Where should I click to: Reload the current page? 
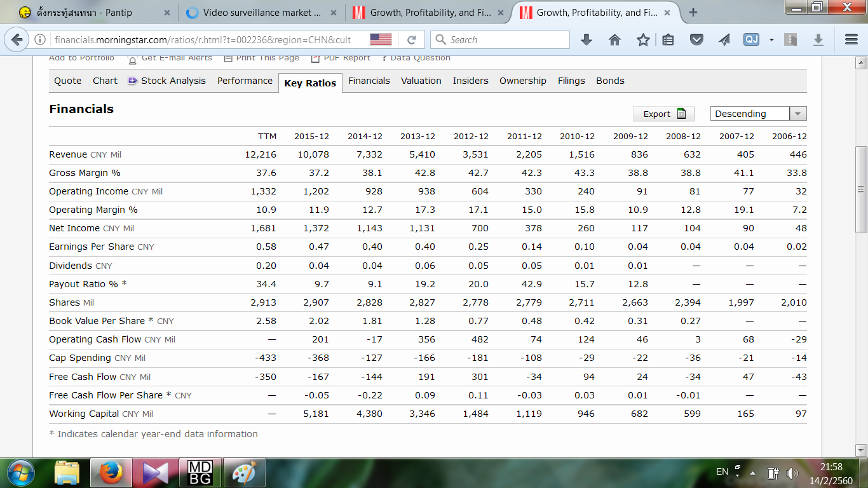(x=411, y=40)
